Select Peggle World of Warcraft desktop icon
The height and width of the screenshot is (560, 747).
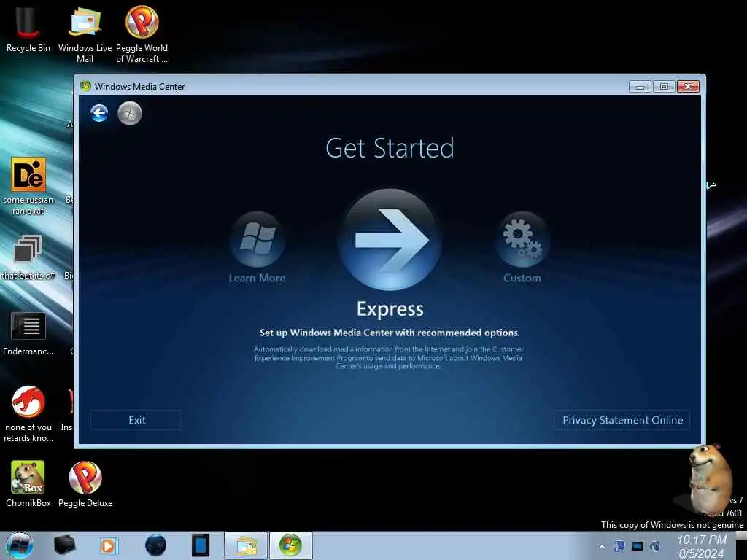(142, 34)
